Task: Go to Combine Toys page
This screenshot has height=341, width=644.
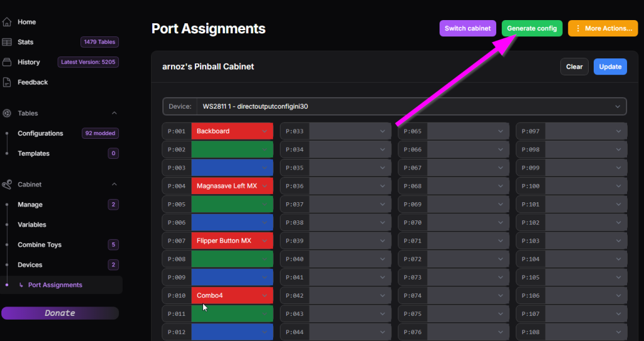Action: click(40, 245)
